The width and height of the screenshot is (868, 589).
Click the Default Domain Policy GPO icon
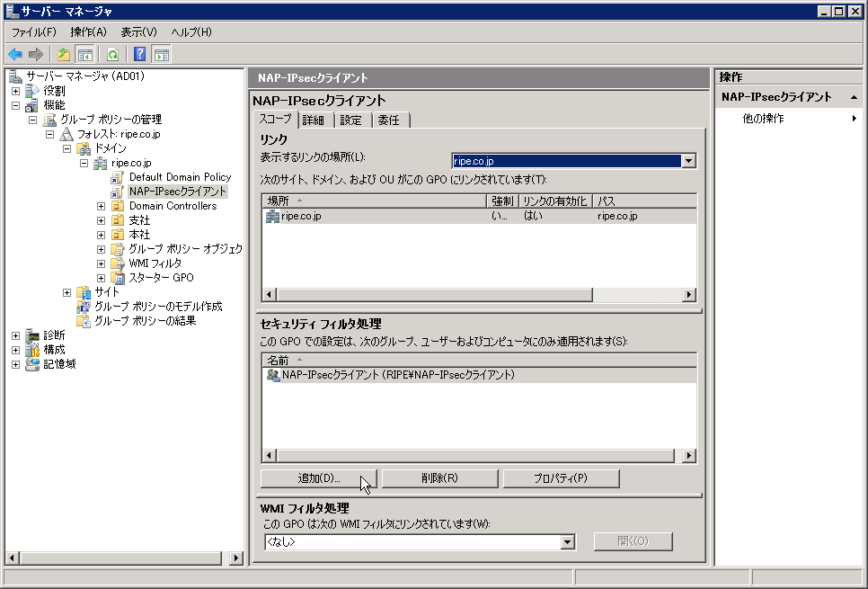pos(118,177)
